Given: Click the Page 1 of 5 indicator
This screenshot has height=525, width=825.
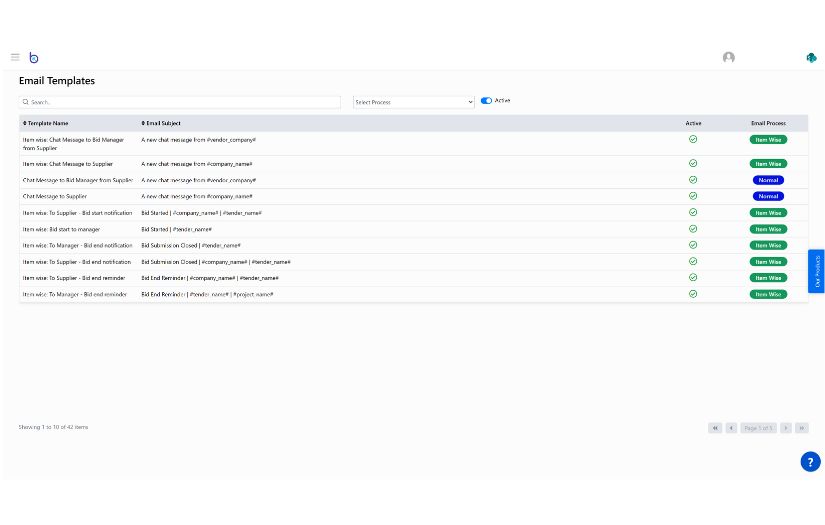Looking at the screenshot, I should (x=758, y=428).
